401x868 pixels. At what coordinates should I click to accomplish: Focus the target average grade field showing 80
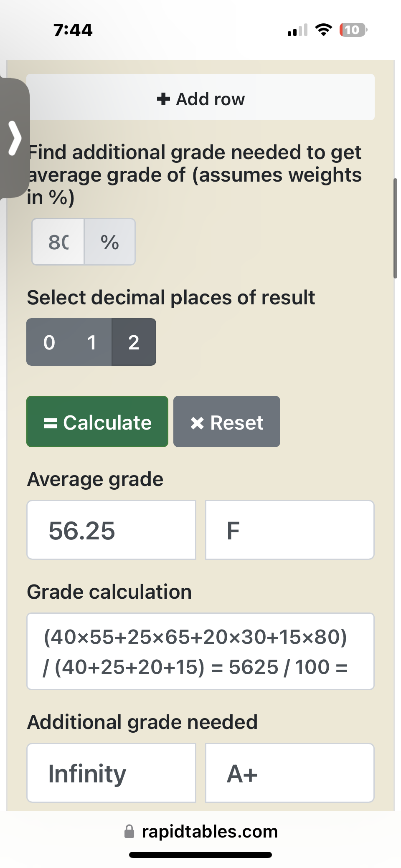tap(58, 242)
